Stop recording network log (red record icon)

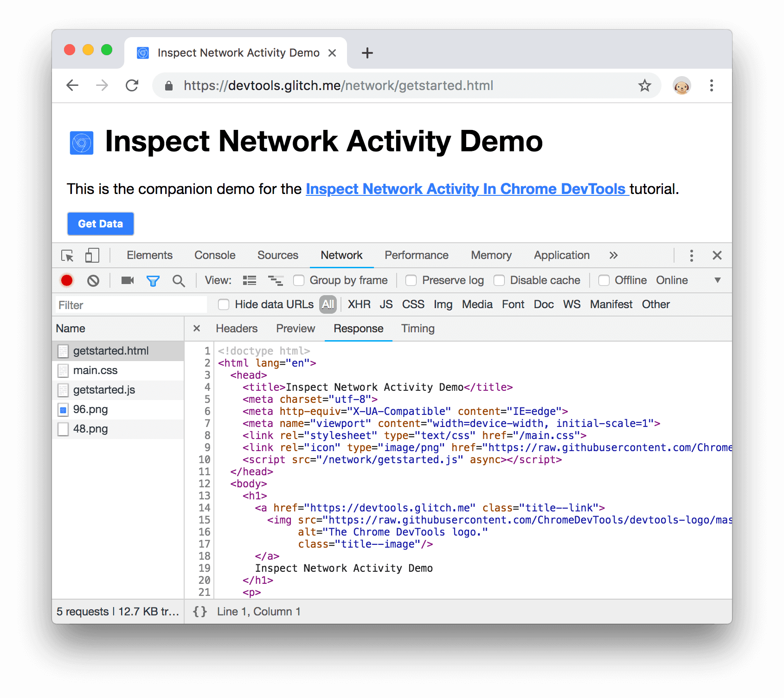pos(66,280)
